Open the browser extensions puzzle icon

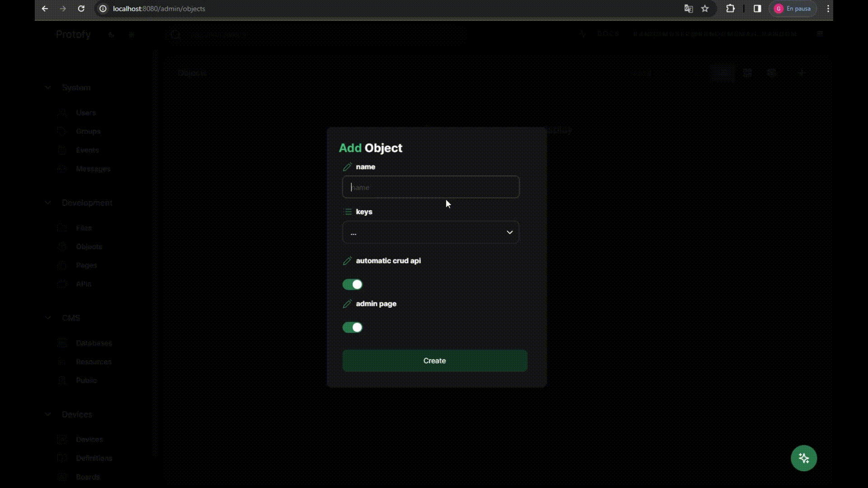pos(730,9)
